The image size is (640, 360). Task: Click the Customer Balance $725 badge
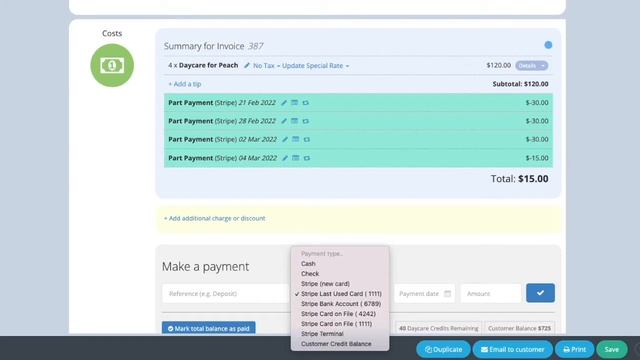pyautogui.click(x=519, y=328)
